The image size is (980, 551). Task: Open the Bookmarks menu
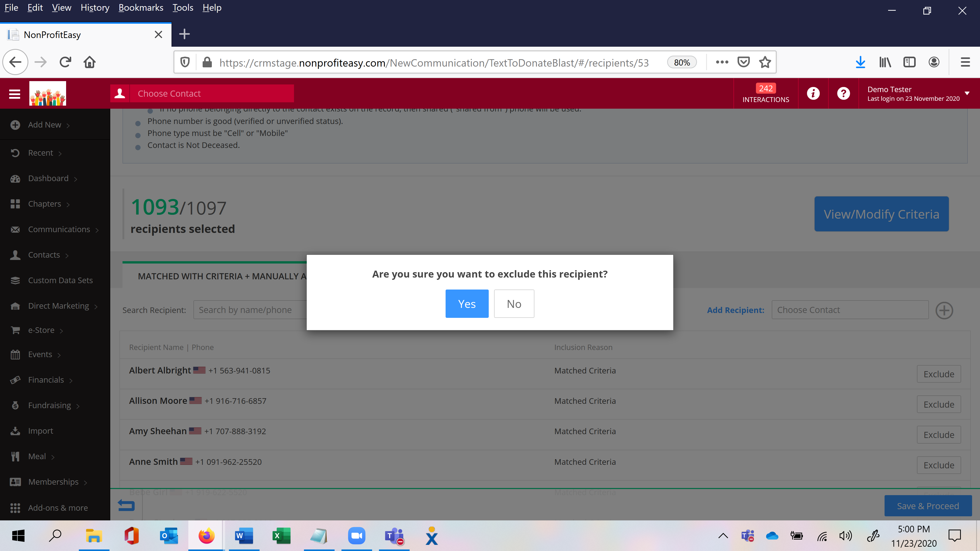point(141,8)
